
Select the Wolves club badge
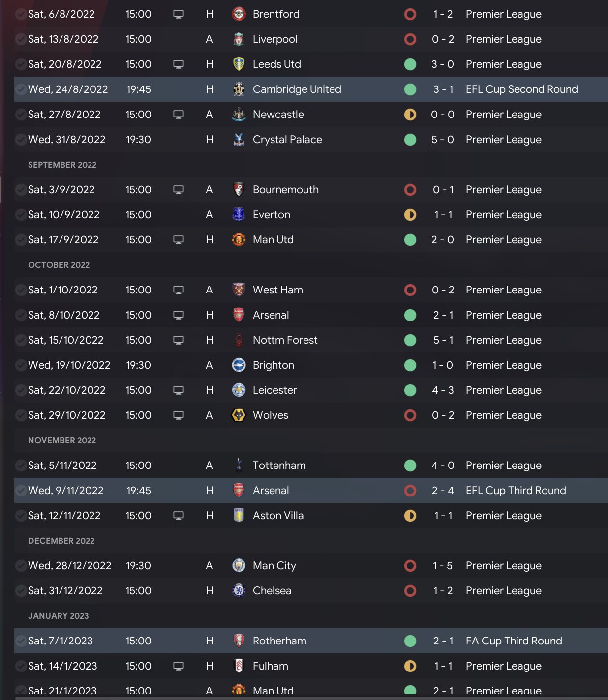[x=239, y=415]
